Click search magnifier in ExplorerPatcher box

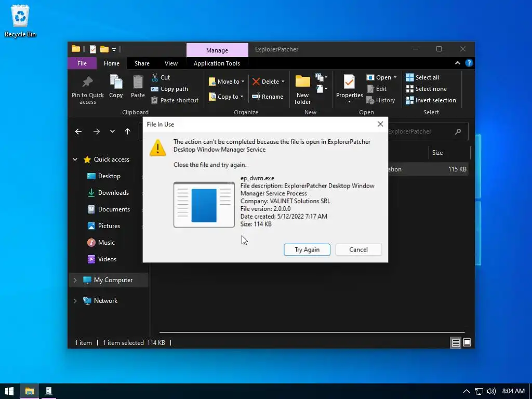pos(458,131)
